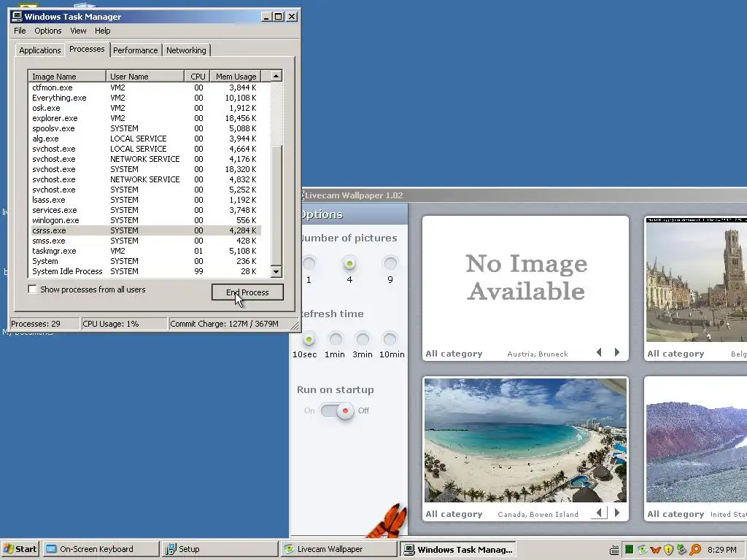Go to next camera on Austria, Bruneck tile
Viewport: 747px width, 560px height.
click(x=617, y=352)
